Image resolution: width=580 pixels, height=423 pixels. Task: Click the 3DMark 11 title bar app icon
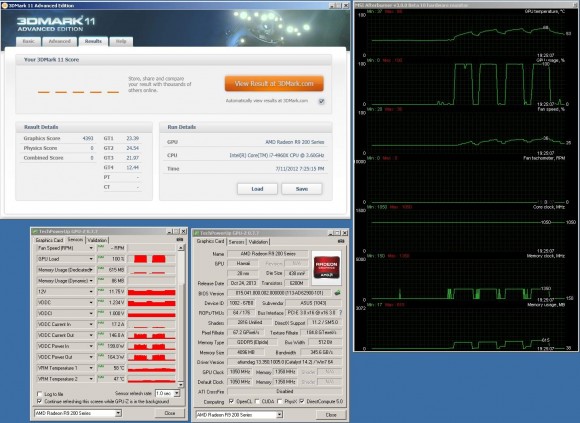coord(5,6)
